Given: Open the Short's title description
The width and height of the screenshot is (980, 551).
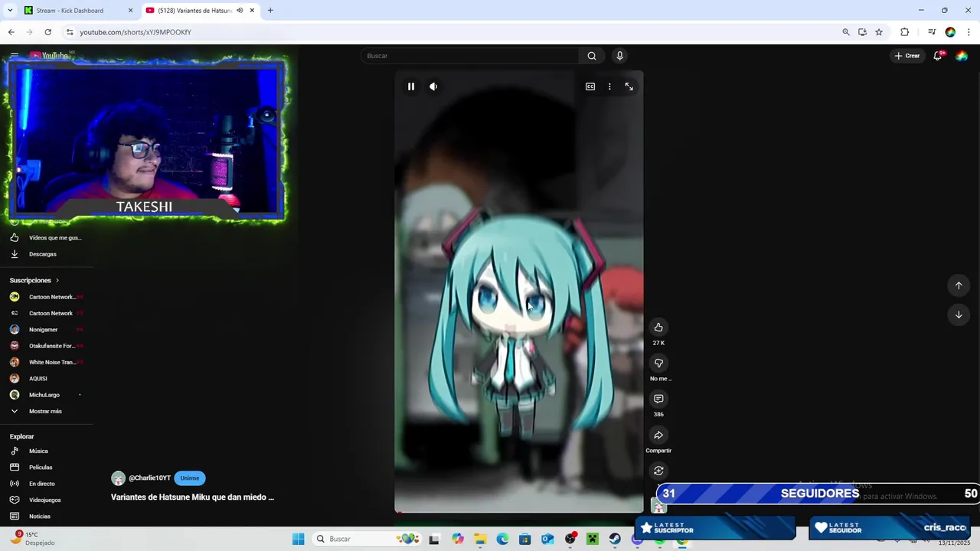Looking at the screenshot, I should coord(192,497).
